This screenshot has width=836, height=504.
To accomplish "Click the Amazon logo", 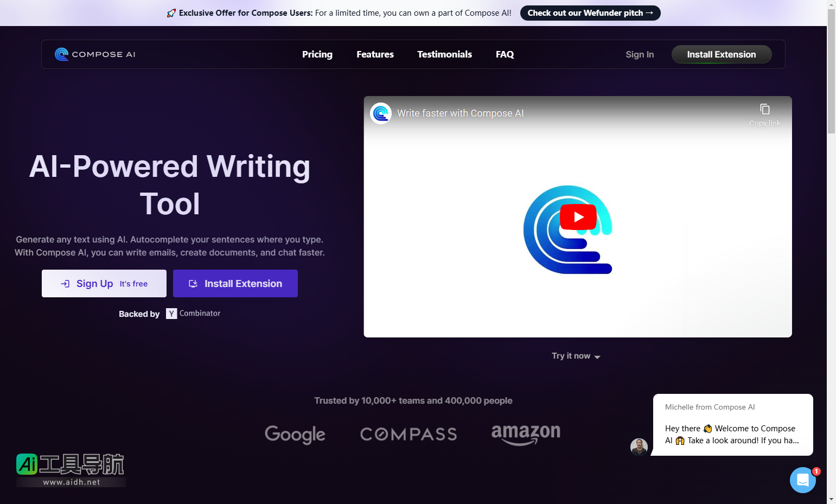I will (526, 434).
